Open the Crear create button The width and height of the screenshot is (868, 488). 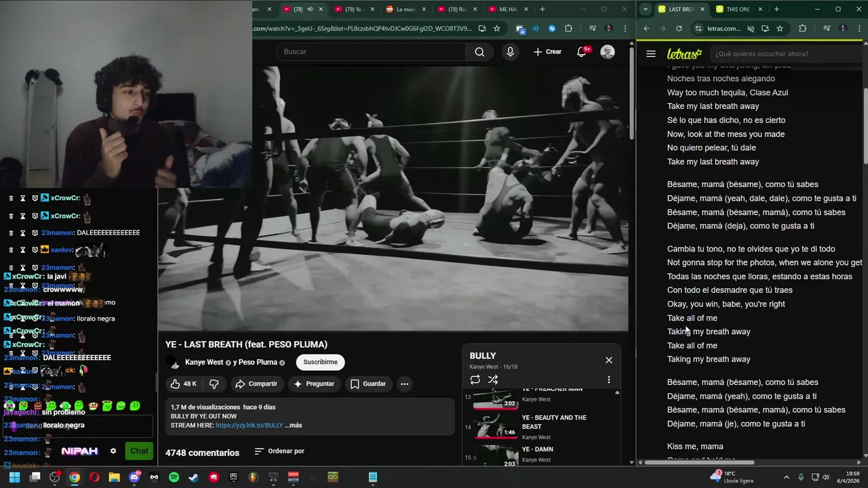[547, 52]
